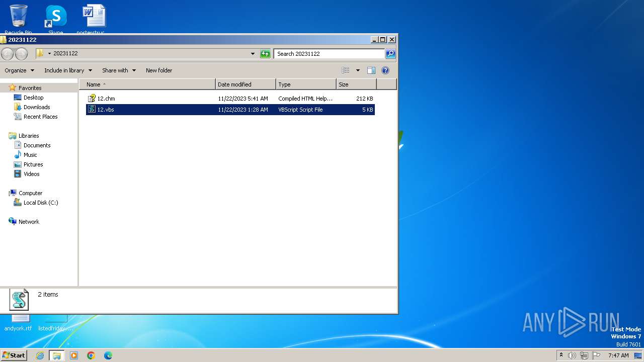644x362 pixels.
Task: Open Desktop in Favorites
Action: pos(33,98)
